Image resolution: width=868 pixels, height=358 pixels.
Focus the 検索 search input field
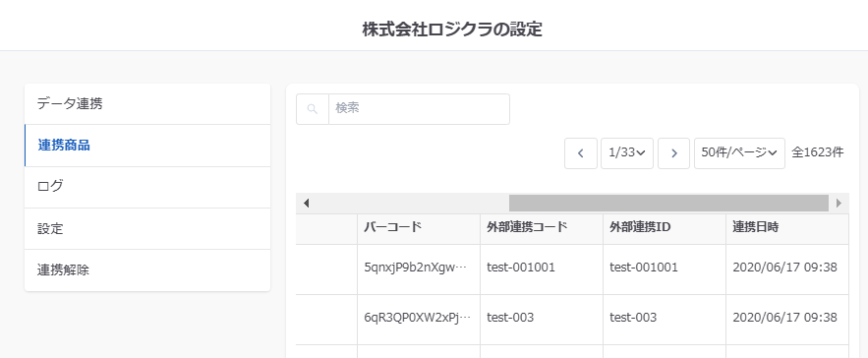point(419,109)
